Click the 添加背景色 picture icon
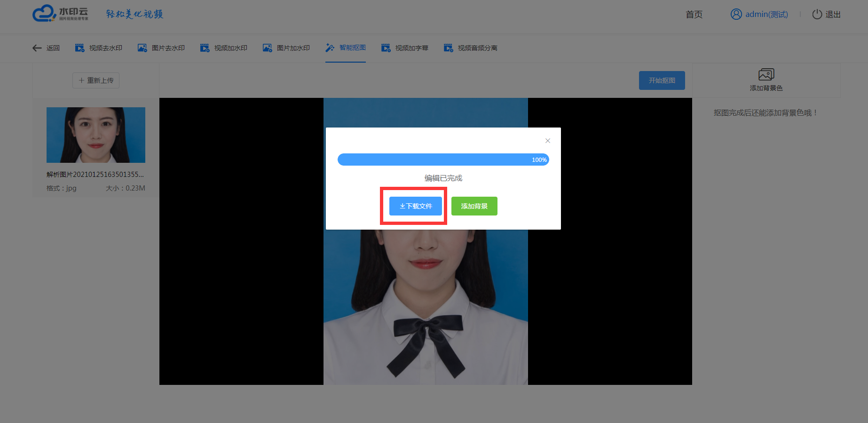868x423 pixels. click(x=766, y=74)
